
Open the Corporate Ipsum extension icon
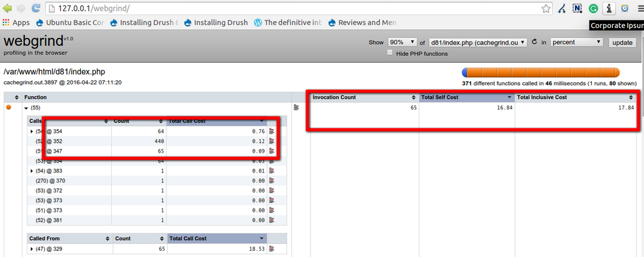(x=609, y=8)
